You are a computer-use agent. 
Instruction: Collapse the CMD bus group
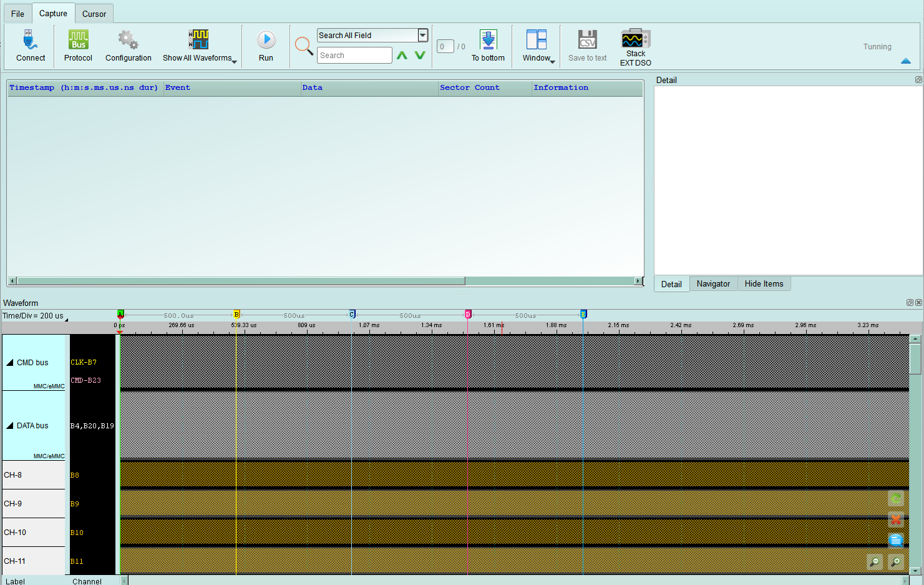[x=10, y=363]
